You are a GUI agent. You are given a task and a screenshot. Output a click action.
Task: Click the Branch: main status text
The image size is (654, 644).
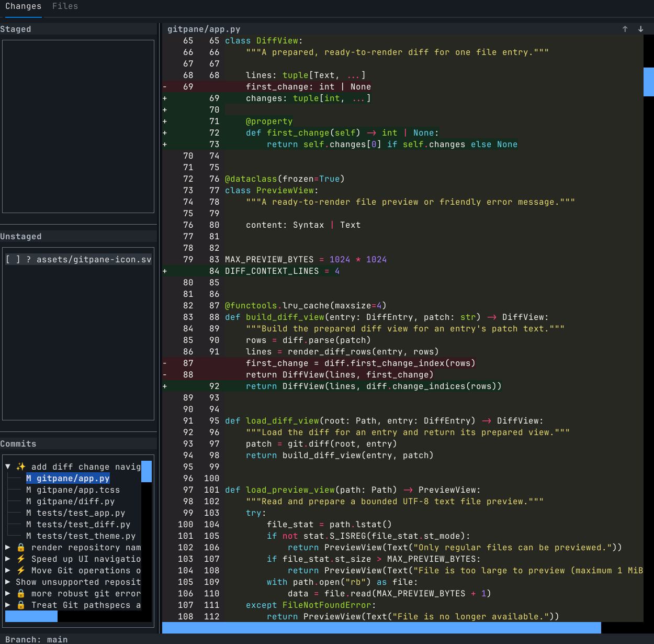[x=36, y=639]
